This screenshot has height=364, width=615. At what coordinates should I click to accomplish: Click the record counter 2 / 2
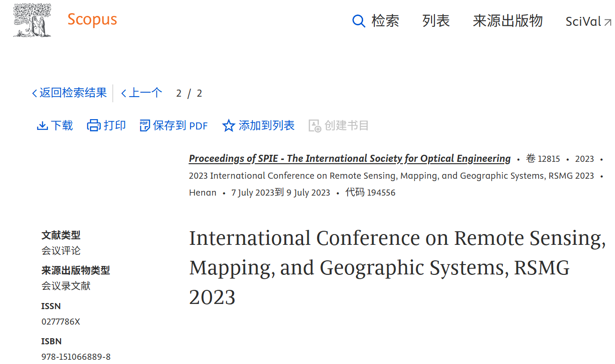[x=189, y=93]
